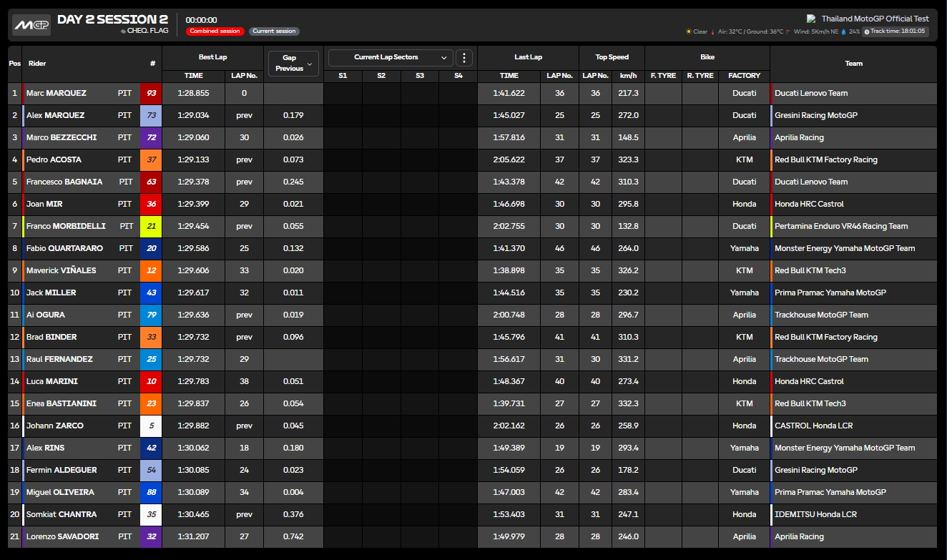Select rider Enea BASTIANINI
This screenshot has width=947, height=560.
click(61, 403)
